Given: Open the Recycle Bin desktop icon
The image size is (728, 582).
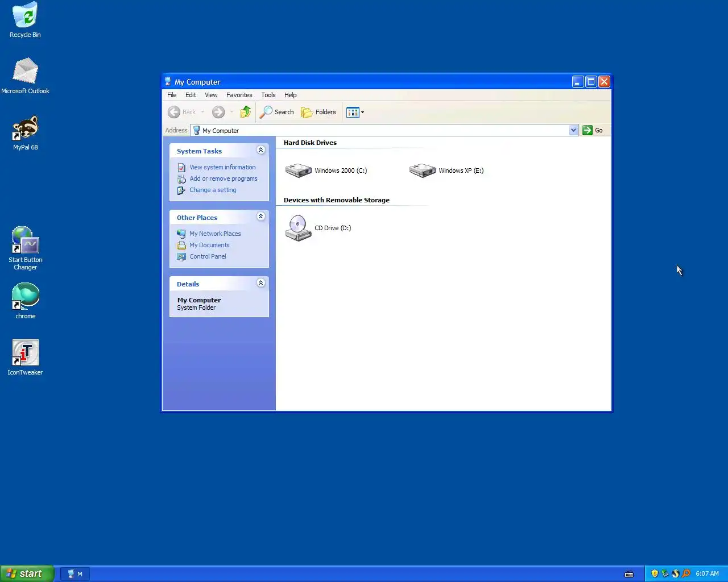Looking at the screenshot, I should click(x=25, y=20).
